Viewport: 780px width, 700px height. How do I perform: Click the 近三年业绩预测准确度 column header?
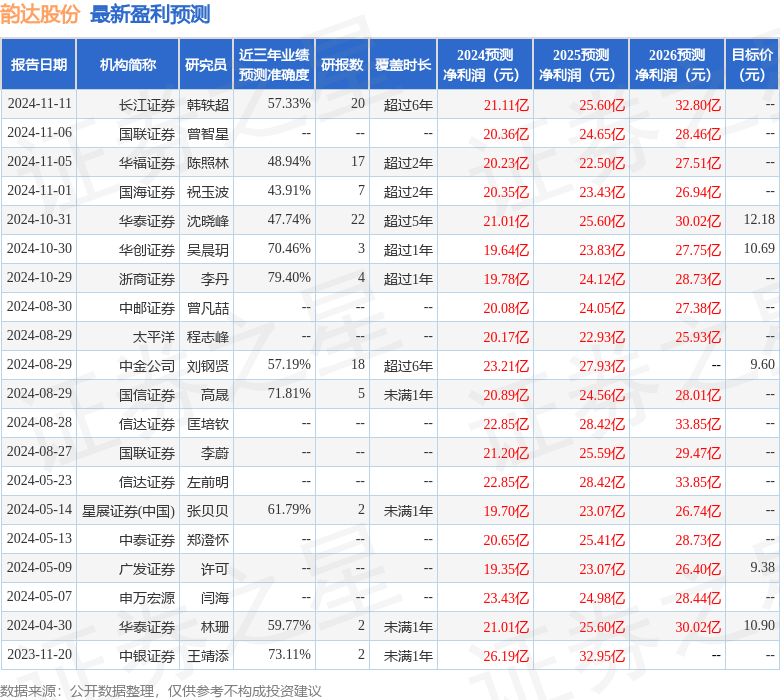(x=274, y=65)
